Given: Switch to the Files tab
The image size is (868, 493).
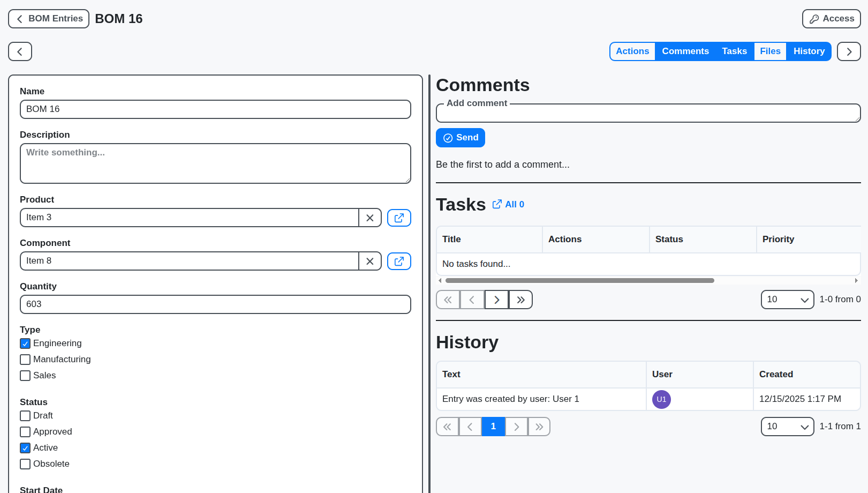Looking at the screenshot, I should click(770, 51).
